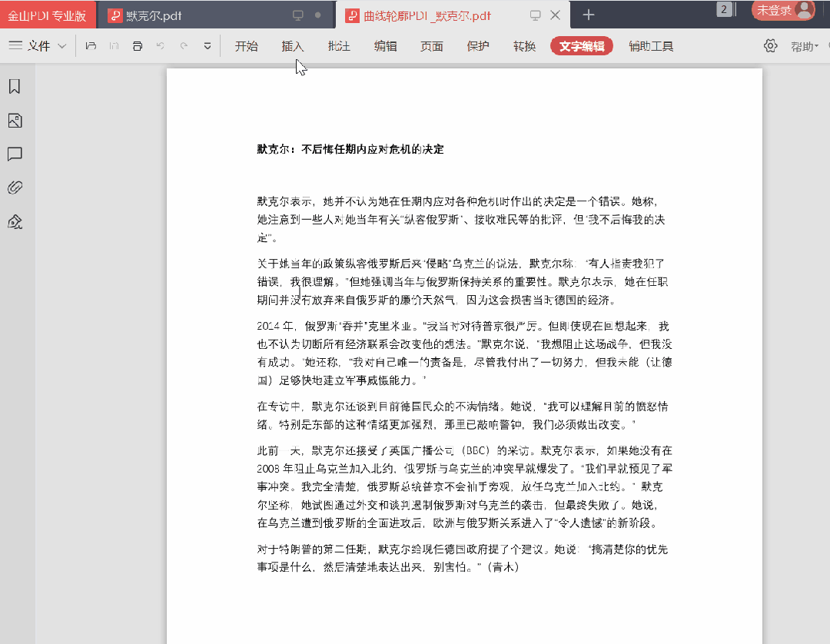
Task: Switch to the 默克尔.pdf document tab
Action: pyautogui.click(x=154, y=15)
